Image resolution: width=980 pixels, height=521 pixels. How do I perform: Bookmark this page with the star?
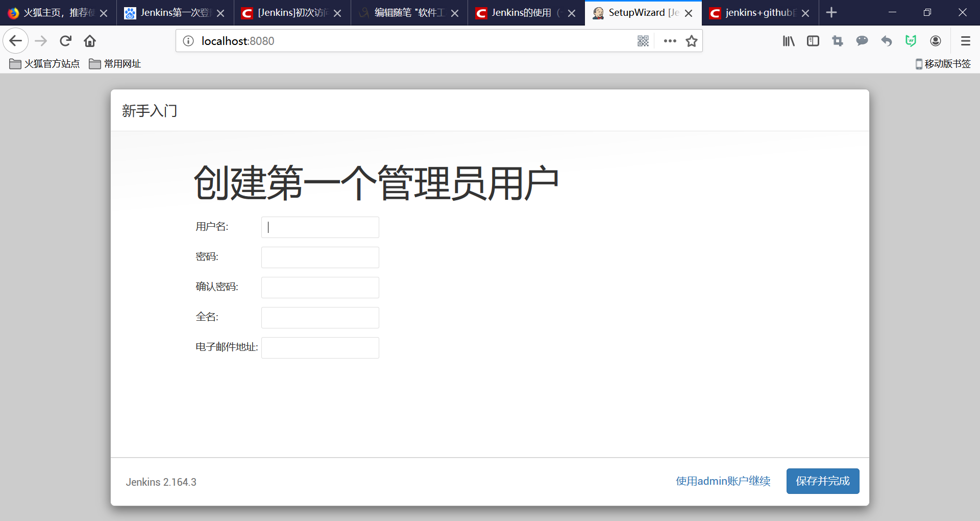(x=692, y=41)
